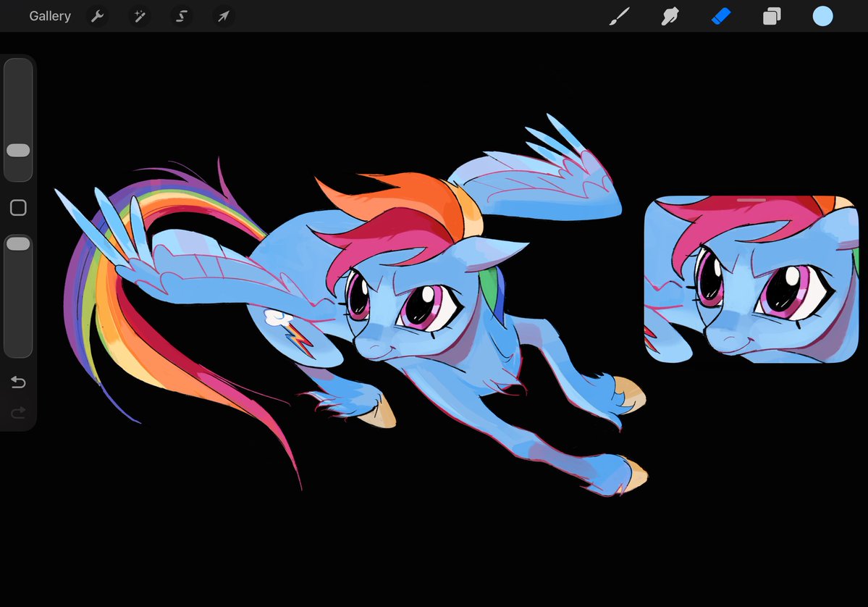This screenshot has height=607, width=868.
Task: Open the active color swatch picker
Action: coord(822,16)
